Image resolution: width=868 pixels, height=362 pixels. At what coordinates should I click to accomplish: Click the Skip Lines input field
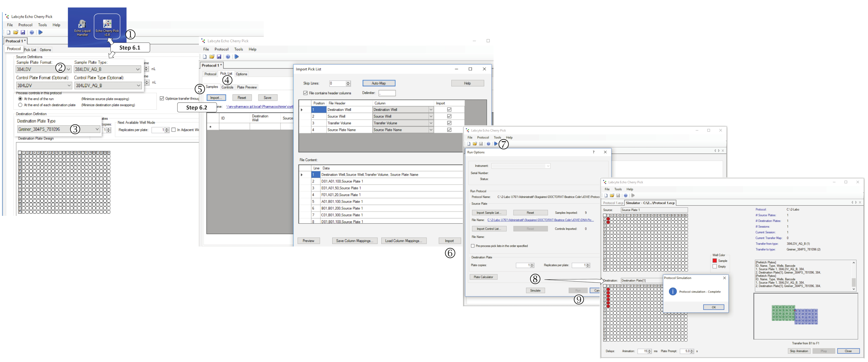337,83
